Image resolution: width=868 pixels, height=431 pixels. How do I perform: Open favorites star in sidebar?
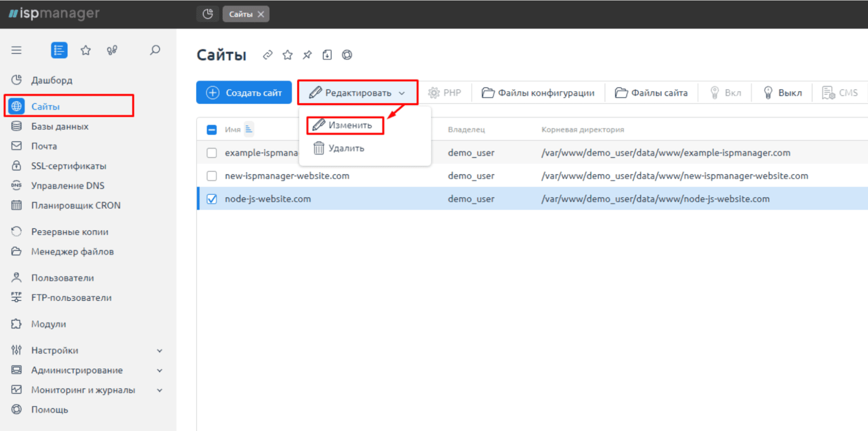(x=86, y=50)
